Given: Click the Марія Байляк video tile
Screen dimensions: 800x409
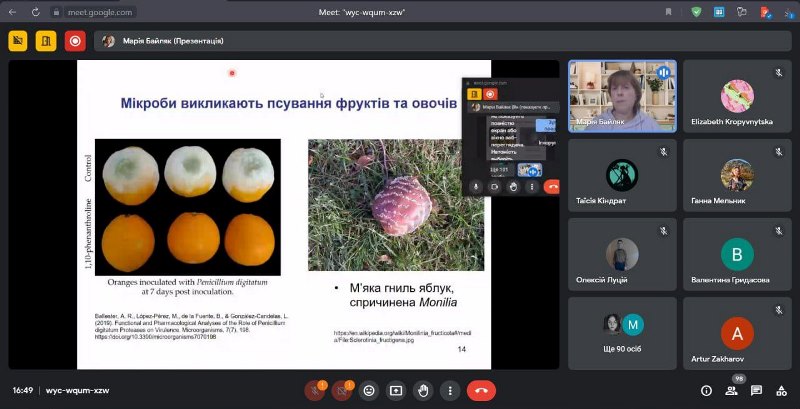Looking at the screenshot, I should [x=622, y=96].
